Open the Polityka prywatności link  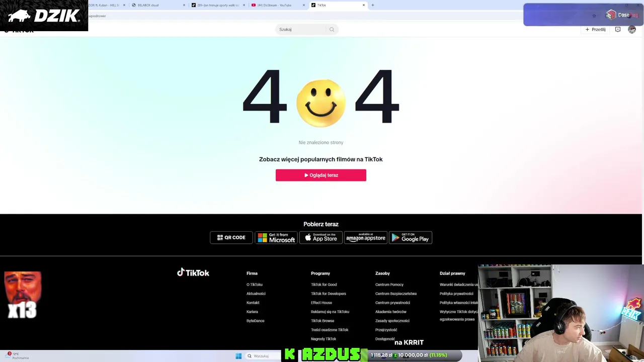(x=456, y=294)
